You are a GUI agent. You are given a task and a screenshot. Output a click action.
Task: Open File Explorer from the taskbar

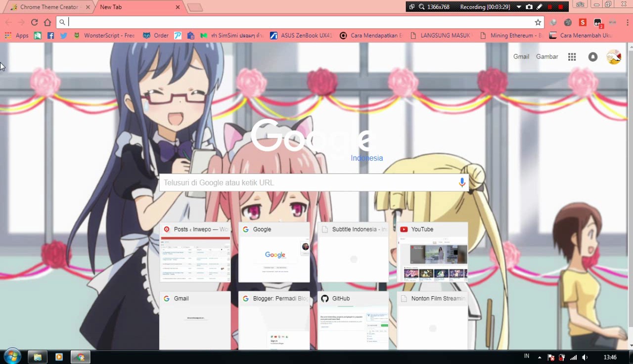point(37,357)
